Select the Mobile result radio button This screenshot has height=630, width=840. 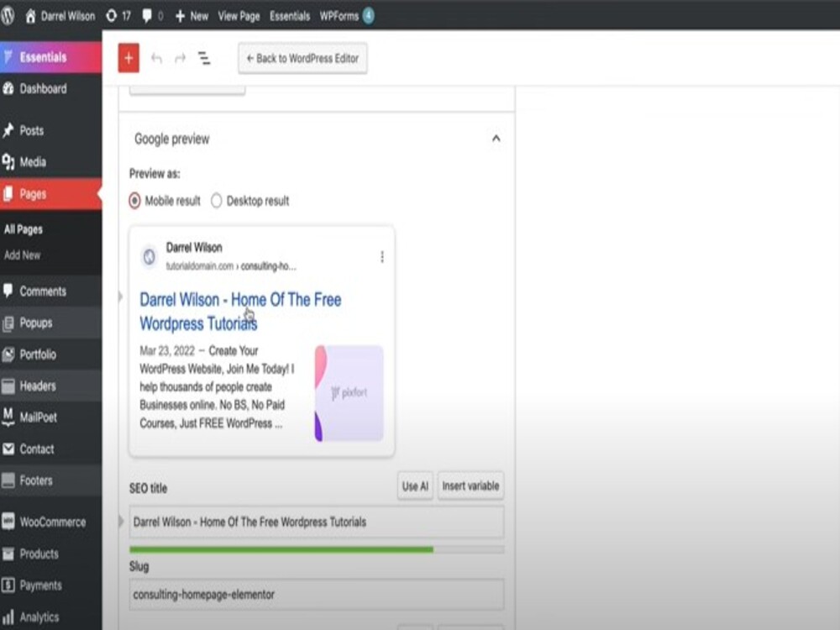(x=134, y=201)
